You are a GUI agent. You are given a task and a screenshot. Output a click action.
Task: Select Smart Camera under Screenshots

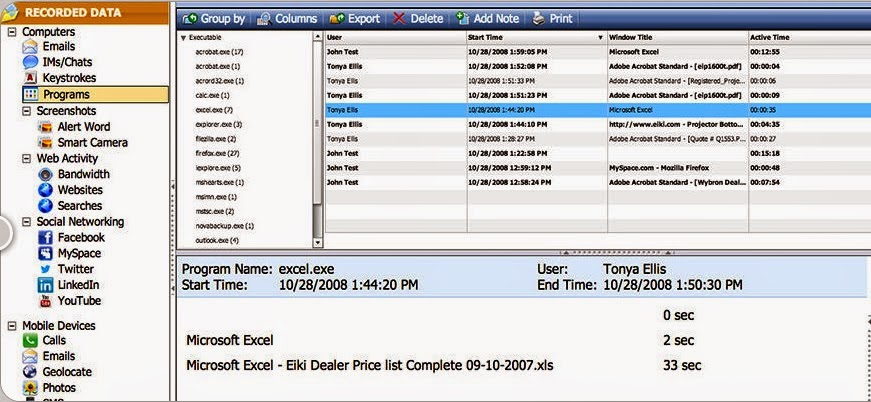(93, 143)
